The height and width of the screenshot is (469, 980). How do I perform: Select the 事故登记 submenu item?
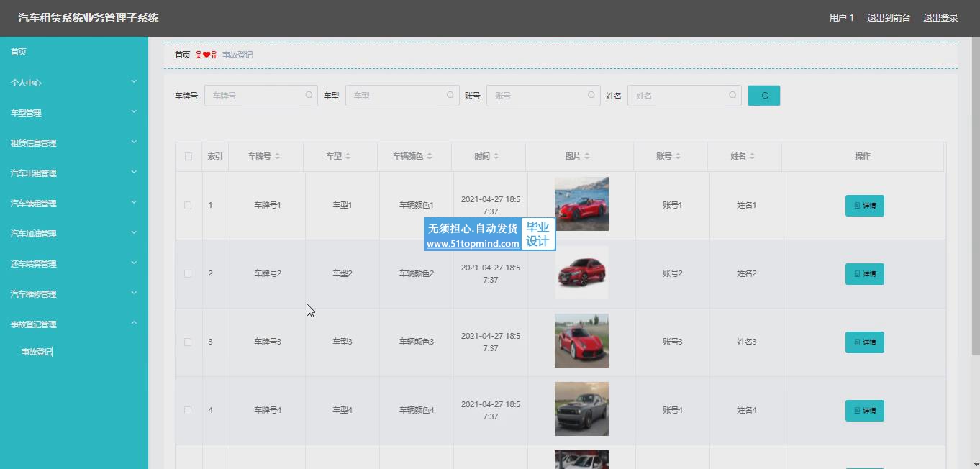37,352
